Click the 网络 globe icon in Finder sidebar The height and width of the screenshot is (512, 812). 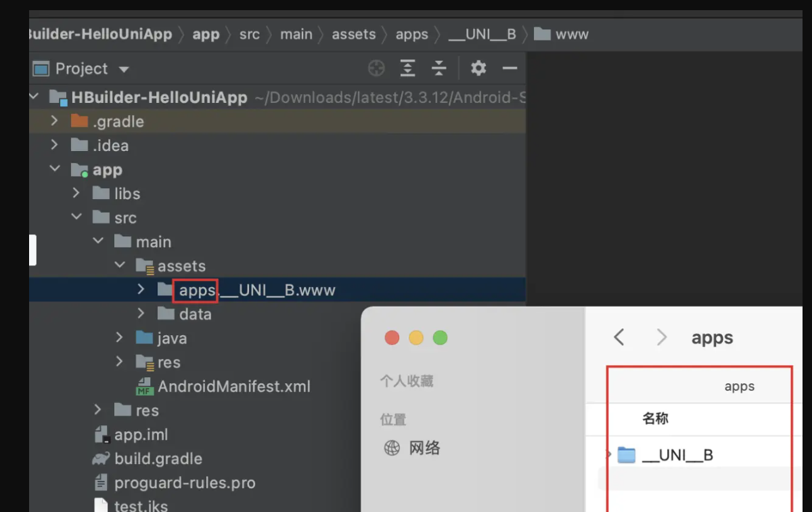[x=392, y=448]
